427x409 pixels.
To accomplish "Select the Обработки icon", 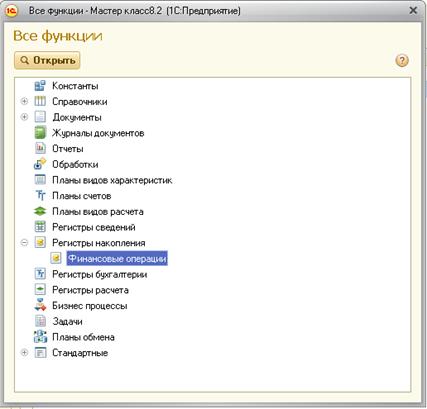I will [40, 164].
